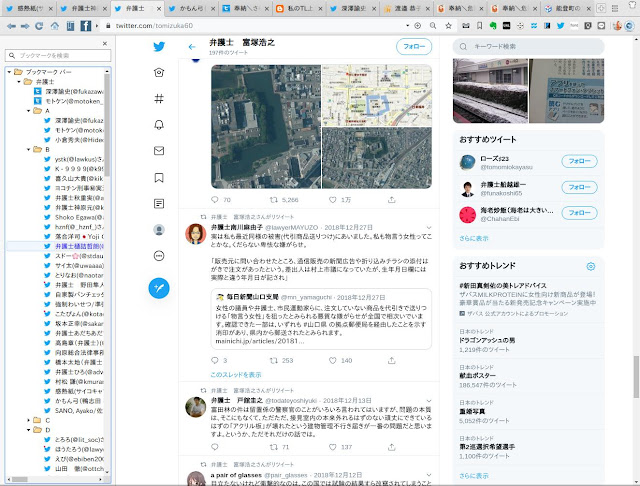Switch to the 渡邉 恭子 browser tab
This screenshot has width=640, height=486.
(x=407, y=8)
